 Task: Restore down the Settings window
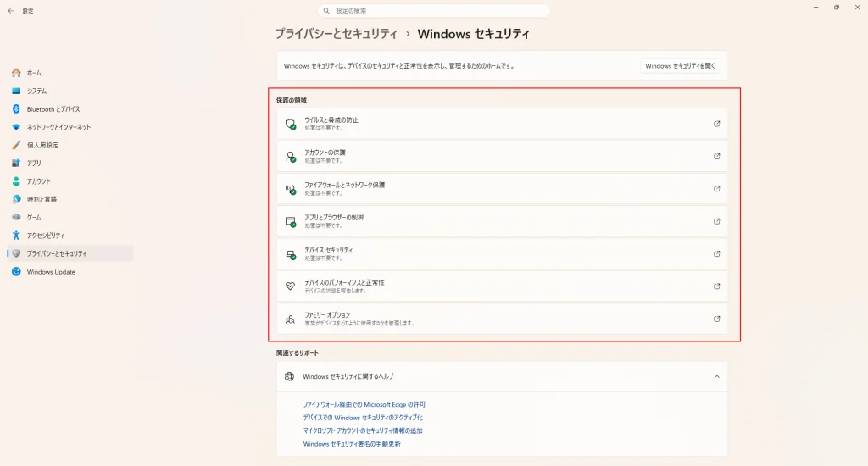tap(837, 7)
